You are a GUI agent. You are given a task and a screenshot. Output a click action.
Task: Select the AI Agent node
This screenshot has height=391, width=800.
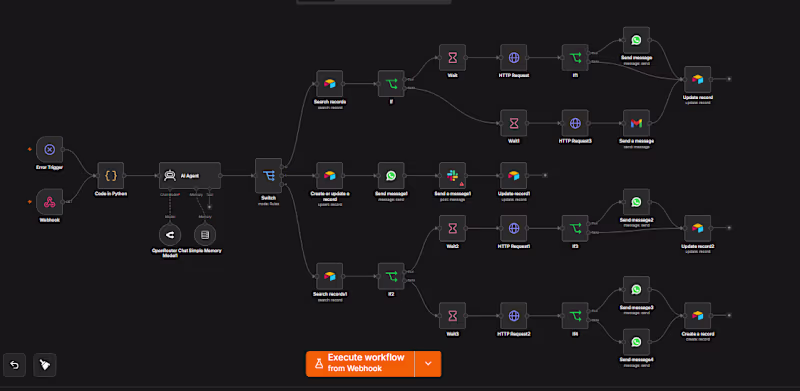click(190, 176)
